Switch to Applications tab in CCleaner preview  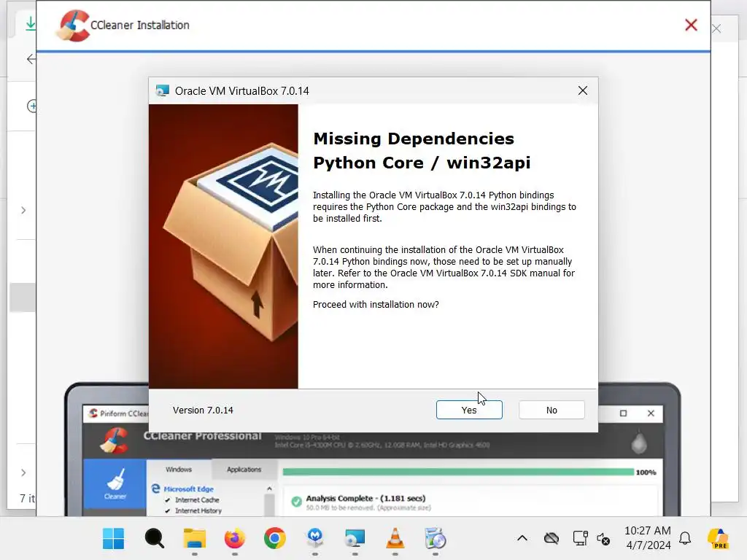point(244,469)
